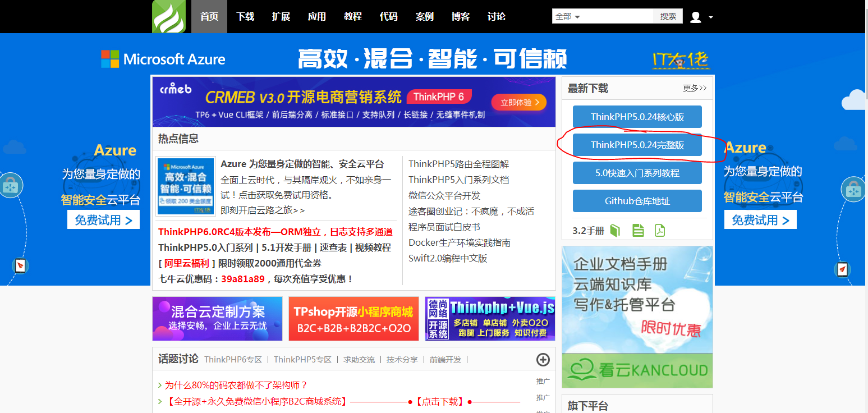The image size is (868, 413).
Task: Click the Microsoft Azure logo
Action: click(x=163, y=59)
